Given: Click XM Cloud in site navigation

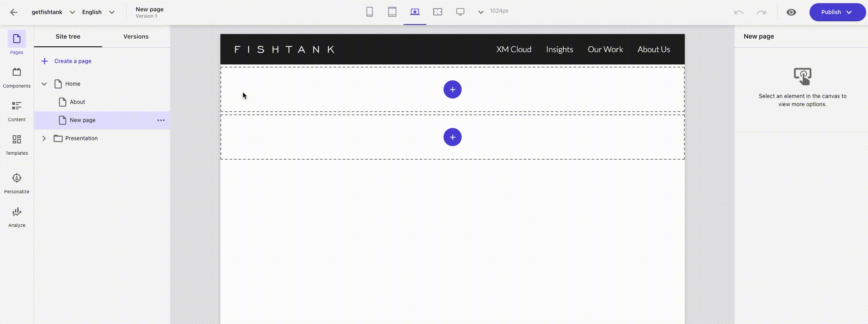Looking at the screenshot, I should (x=514, y=49).
